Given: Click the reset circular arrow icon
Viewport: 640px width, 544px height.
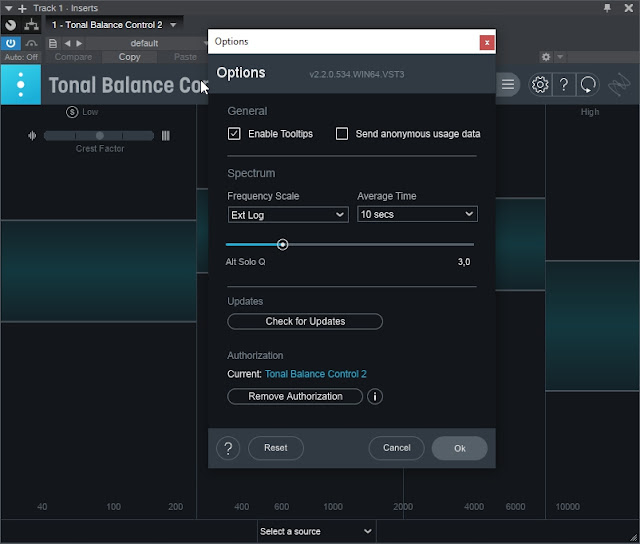Looking at the screenshot, I should (x=588, y=85).
